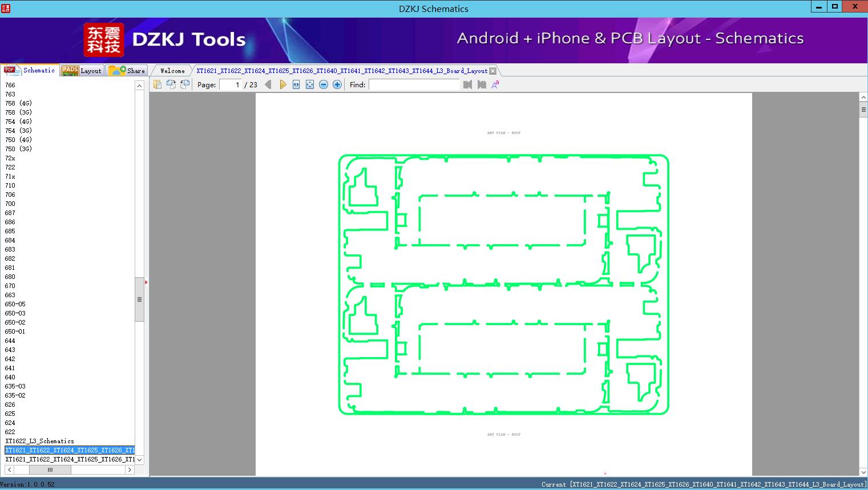Image resolution: width=868 pixels, height=490 pixels.
Task: Zoom in with plus icon
Action: 337,84
